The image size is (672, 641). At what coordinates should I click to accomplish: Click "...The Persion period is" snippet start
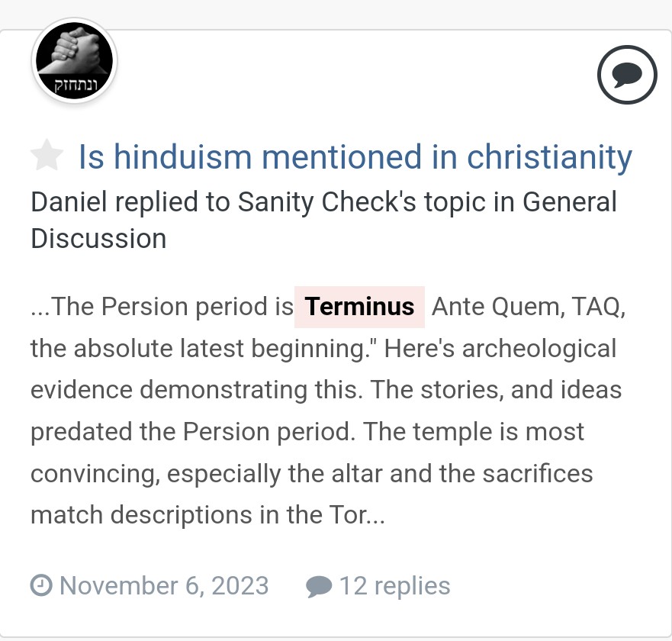coord(162,307)
